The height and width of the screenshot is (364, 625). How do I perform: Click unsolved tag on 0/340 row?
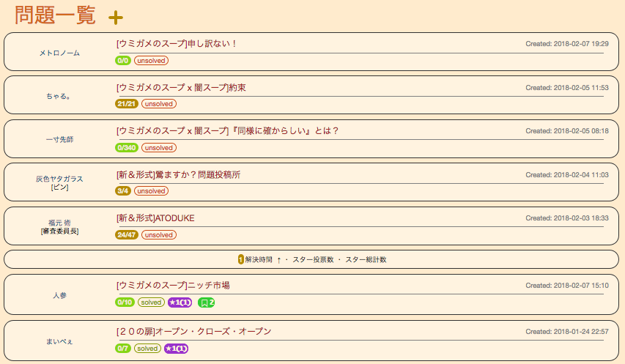click(x=159, y=148)
